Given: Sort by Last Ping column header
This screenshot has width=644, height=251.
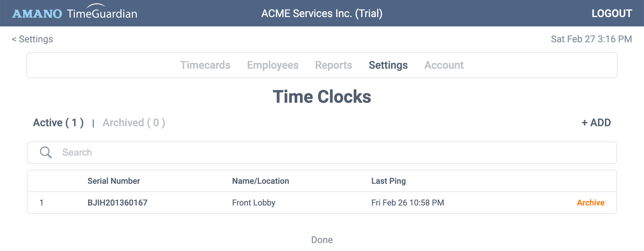Looking at the screenshot, I should 388,181.
